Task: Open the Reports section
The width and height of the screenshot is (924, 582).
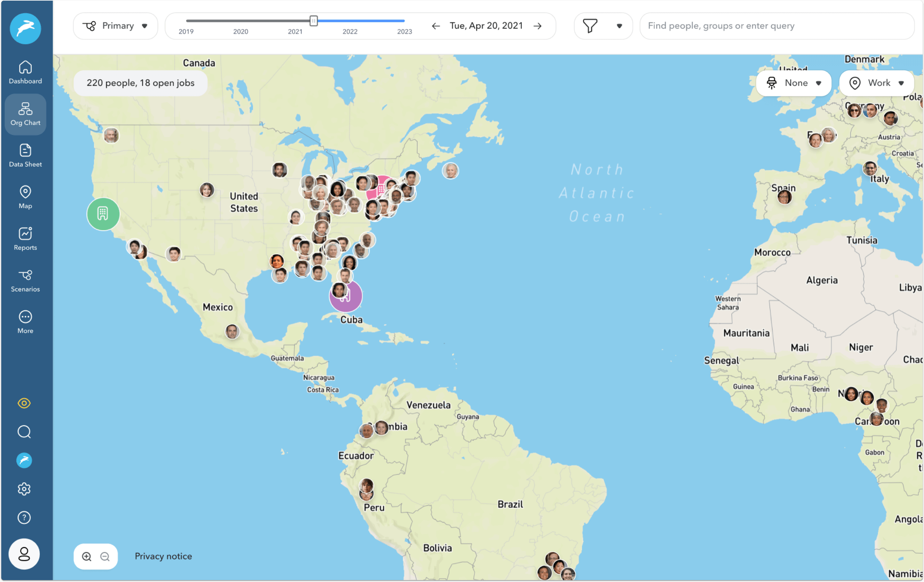Action: pyautogui.click(x=25, y=238)
